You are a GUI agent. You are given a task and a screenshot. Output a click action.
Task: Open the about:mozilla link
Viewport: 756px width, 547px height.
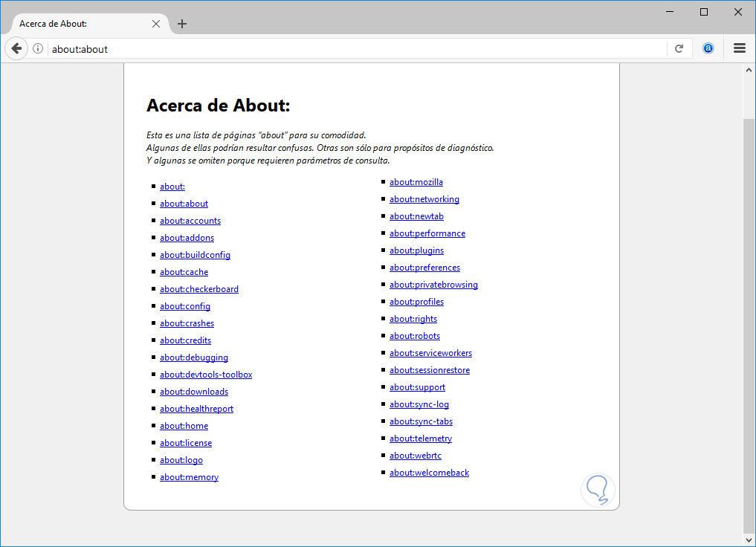(416, 182)
